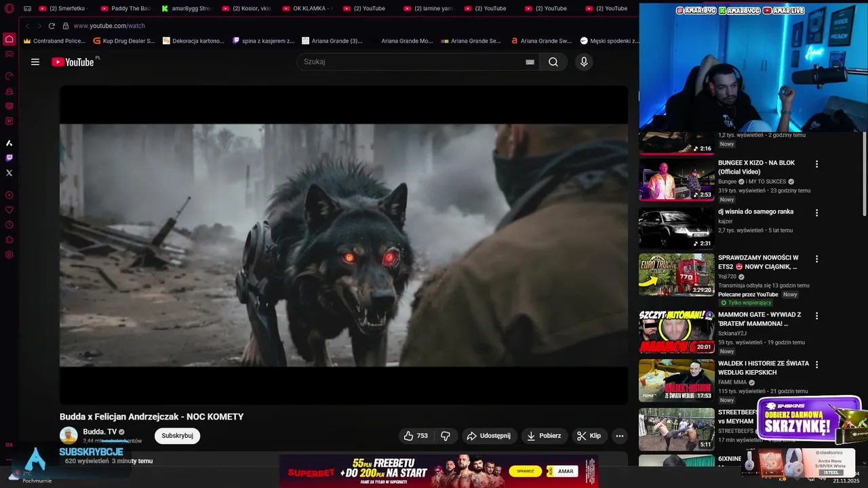Open the history clock icon in sidebar
Screen dimensions: 868x488
(x=9, y=225)
